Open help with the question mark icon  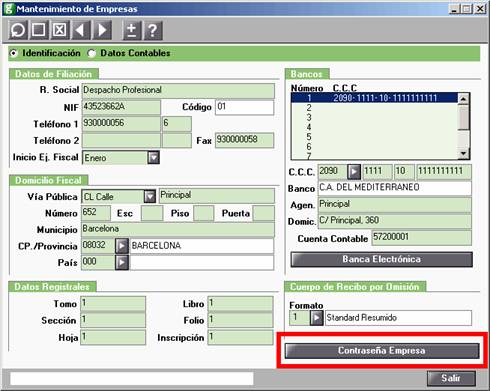point(153,30)
